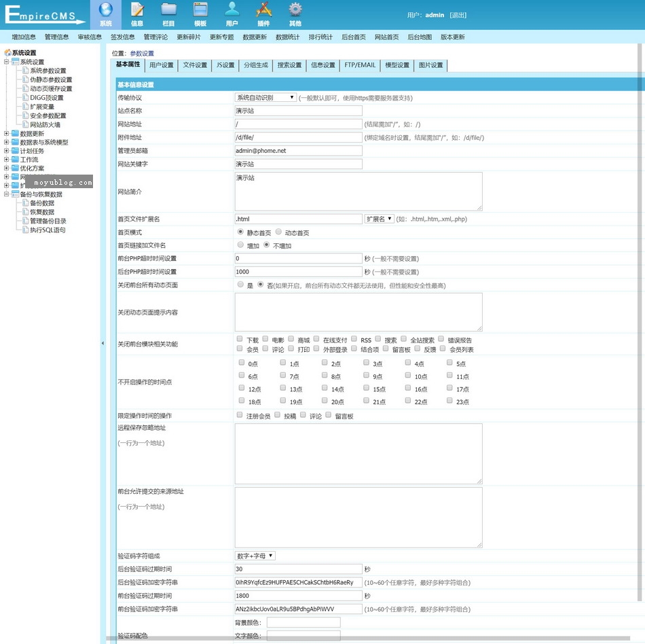
Task: Collapse the left sidebar with arrow handle
Action: click(x=103, y=344)
